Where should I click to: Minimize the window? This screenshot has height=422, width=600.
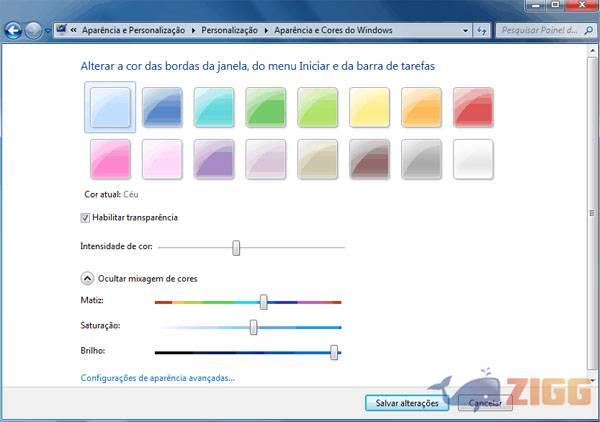tap(536, 5)
